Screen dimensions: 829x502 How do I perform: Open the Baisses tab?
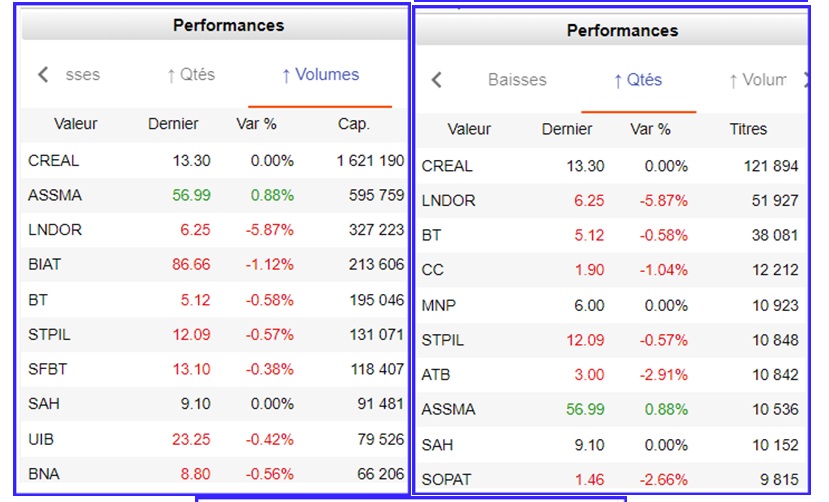[x=517, y=80]
